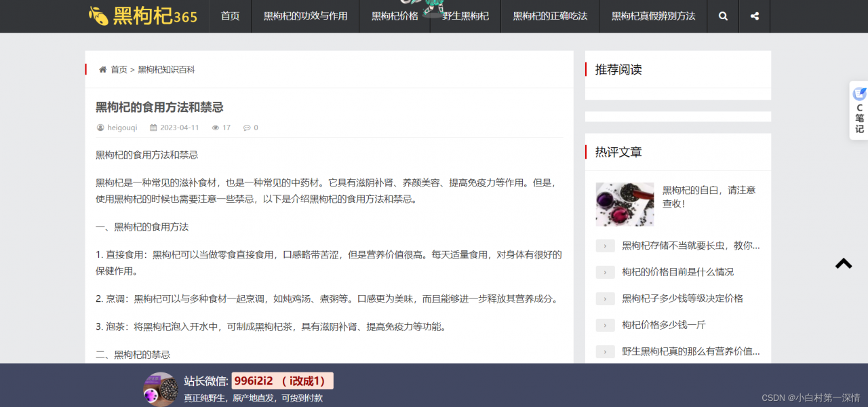Image resolution: width=868 pixels, height=407 pixels.
Task: Open the site search
Action: [722, 16]
